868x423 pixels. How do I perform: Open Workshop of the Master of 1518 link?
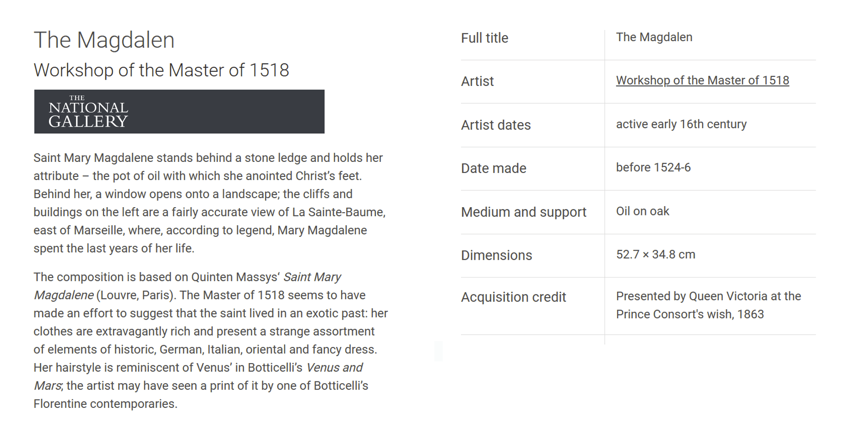[x=702, y=80]
